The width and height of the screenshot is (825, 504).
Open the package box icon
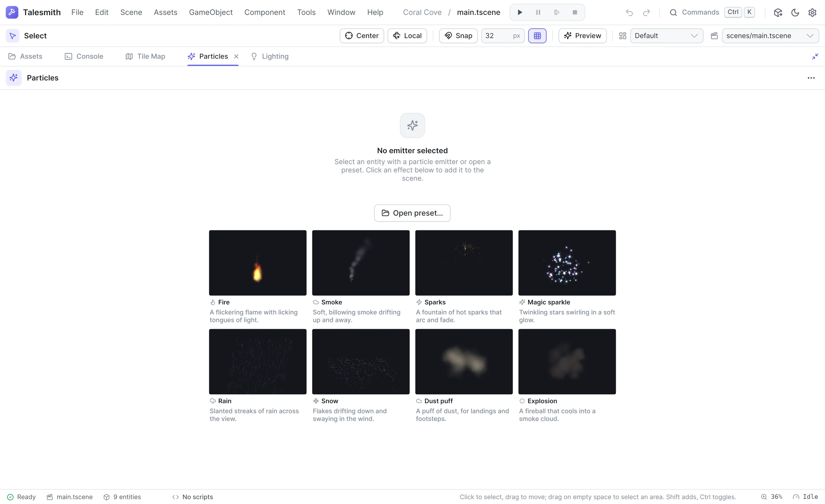[x=778, y=12]
